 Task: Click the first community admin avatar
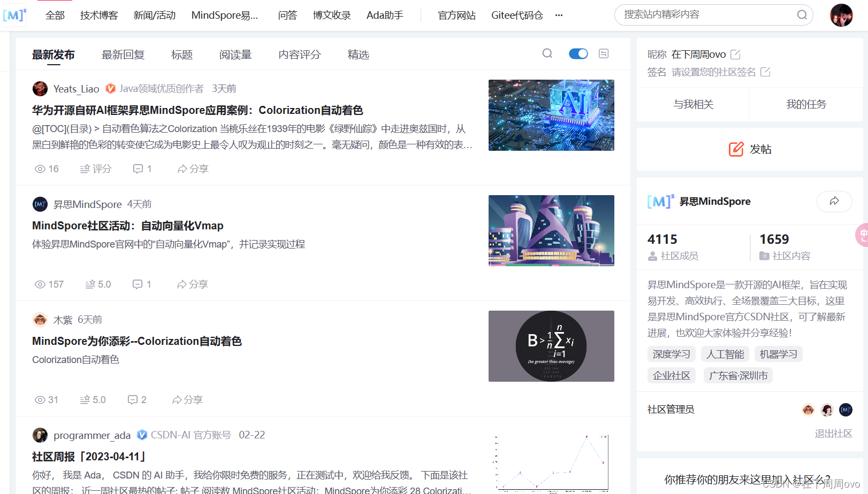808,410
